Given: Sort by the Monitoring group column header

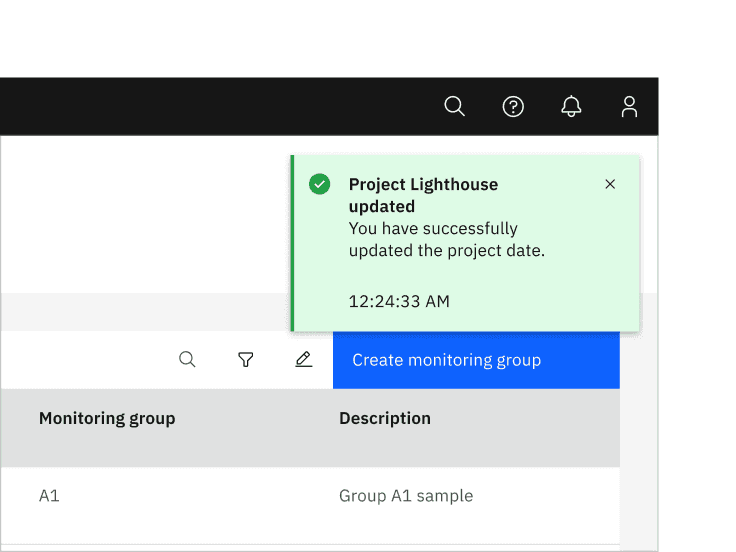Looking at the screenshot, I should point(107,418).
